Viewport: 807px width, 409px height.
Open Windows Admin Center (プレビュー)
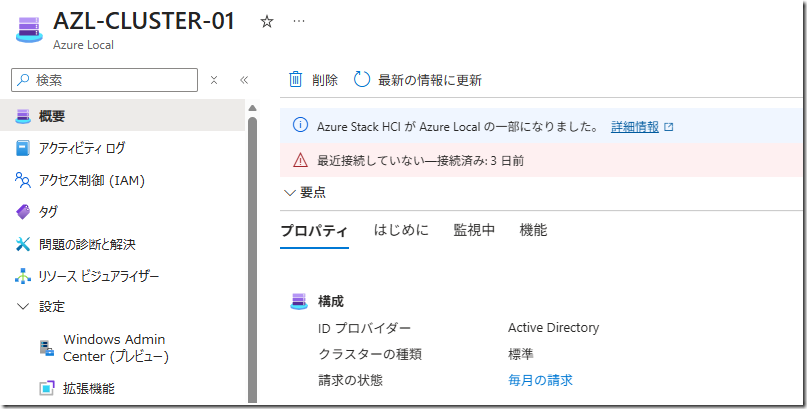tap(115, 348)
